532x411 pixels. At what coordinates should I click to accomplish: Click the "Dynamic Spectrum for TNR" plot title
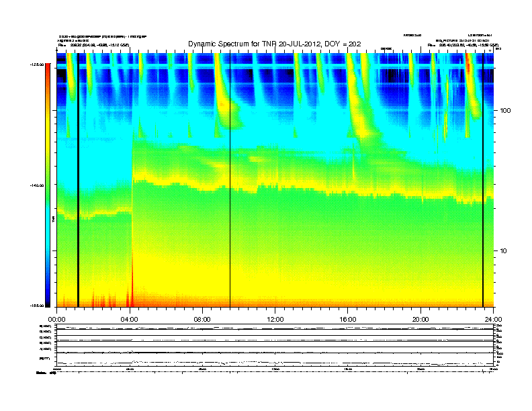coord(275,44)
